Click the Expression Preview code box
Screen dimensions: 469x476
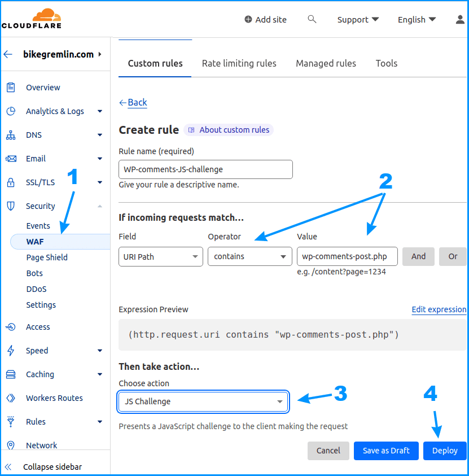tap(292, 335)
